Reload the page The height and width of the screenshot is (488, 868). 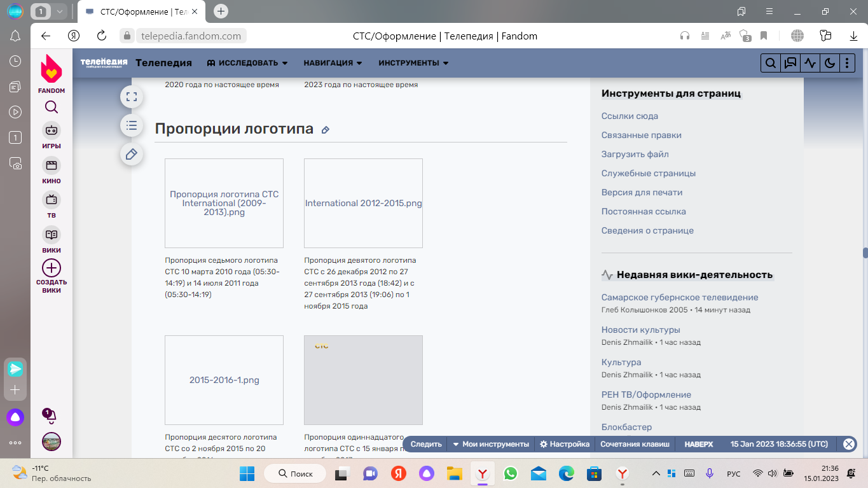(101, 36)
